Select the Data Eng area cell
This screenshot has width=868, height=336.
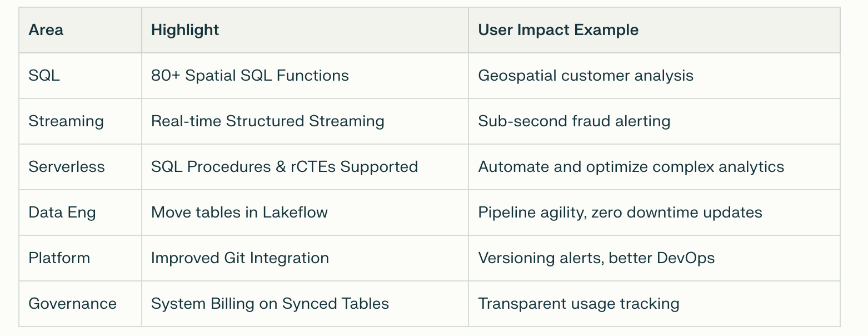coord(62,213)
